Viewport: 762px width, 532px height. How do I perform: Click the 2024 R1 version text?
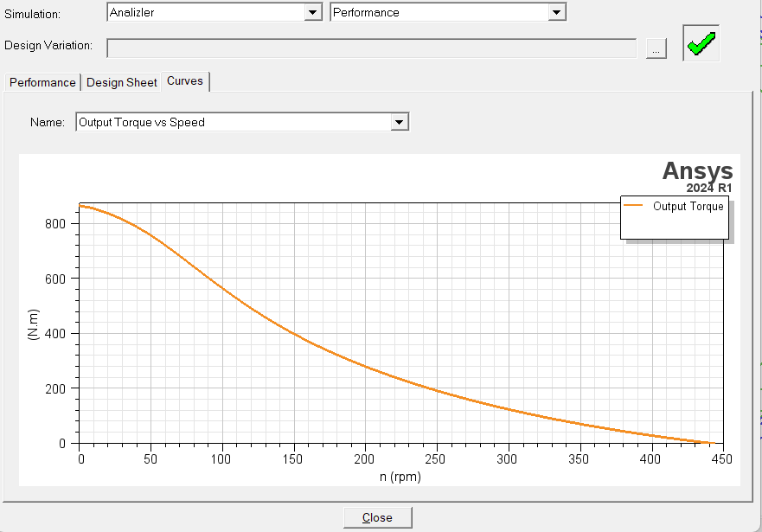[709, 188]
